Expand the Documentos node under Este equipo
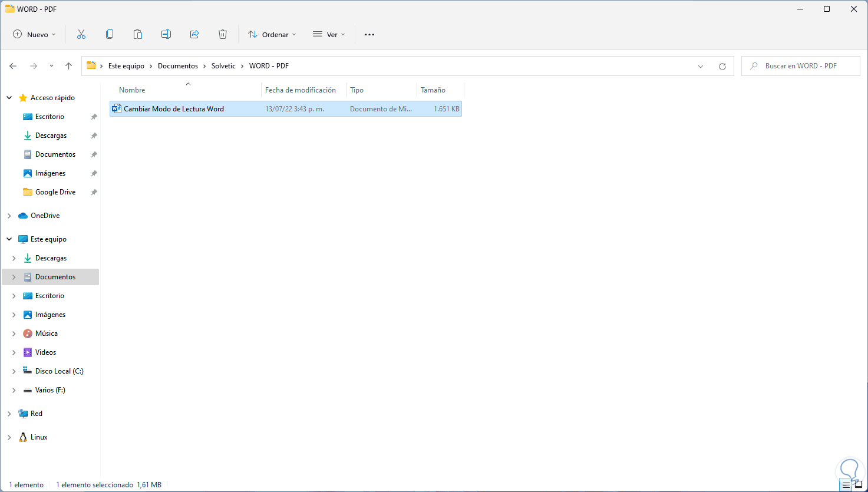The image size is (868, 492). tap(14, 277)
